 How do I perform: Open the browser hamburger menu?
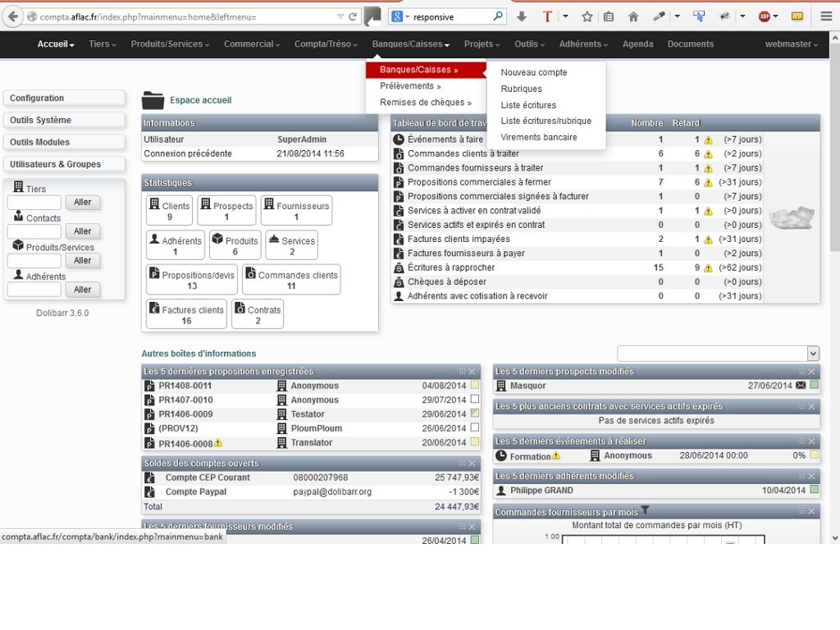pyautogui.click(x=826, y=16)
